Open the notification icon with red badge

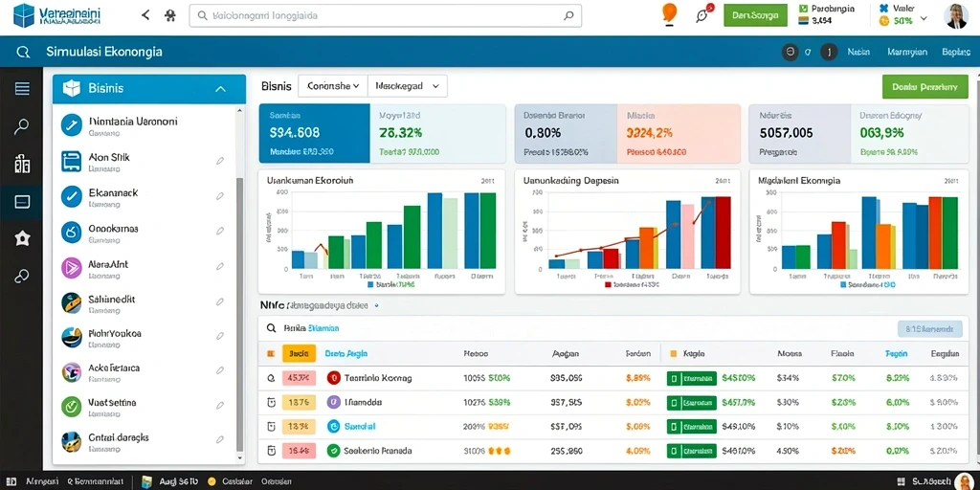(703, 14)
